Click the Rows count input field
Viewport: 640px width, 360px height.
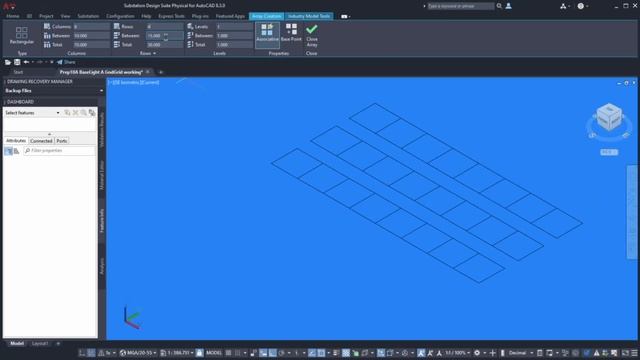[x=164, y=27]
